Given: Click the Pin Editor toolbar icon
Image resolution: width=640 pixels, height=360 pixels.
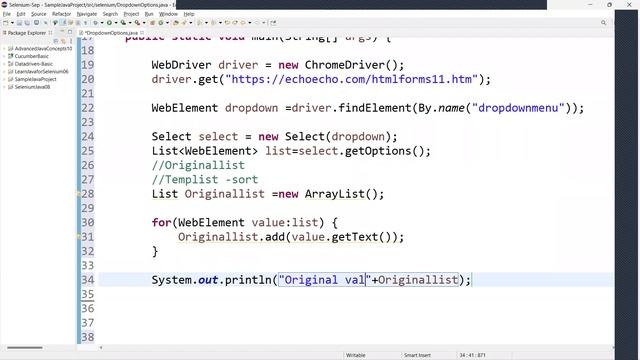Looking at the screenshot, I should [x=273, y=23].
